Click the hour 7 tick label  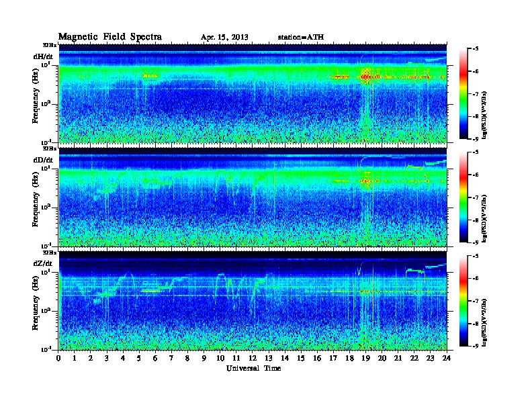(x=171, y=358)
